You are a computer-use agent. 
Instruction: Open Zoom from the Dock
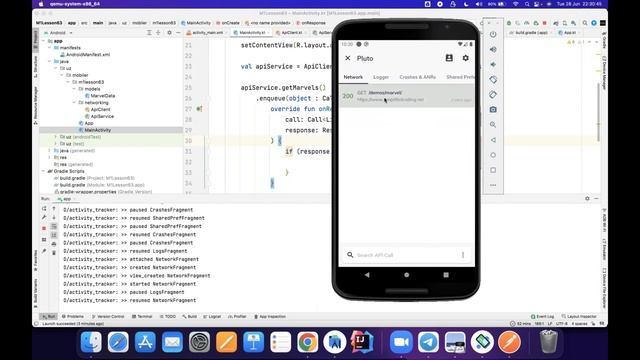click(401, 342)
